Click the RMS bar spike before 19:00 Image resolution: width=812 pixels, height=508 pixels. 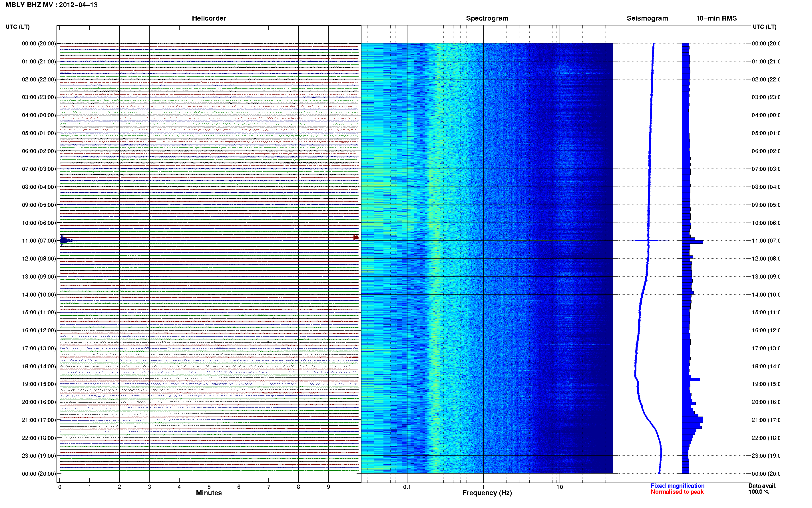tap(691, 380)
